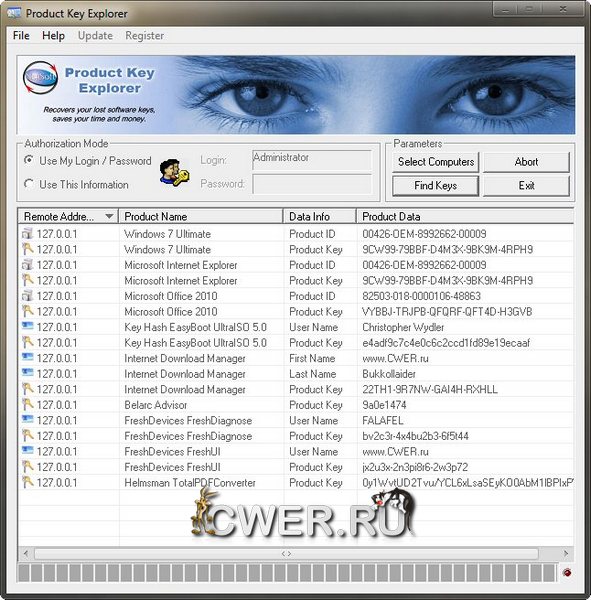Click the Microsoft Internet Explorer Product ID row icon
Screen dimensions: 591x600
click(28, 264)
